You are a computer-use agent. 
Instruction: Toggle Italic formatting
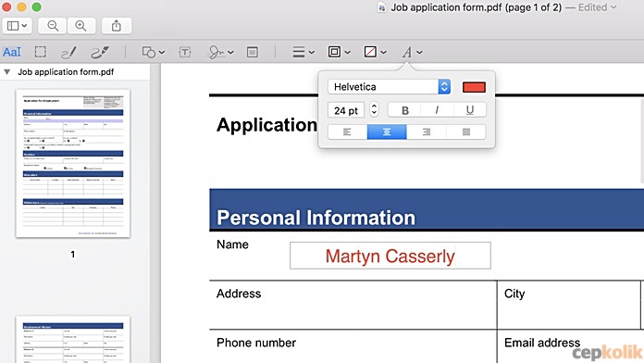[x=437, y=110]
